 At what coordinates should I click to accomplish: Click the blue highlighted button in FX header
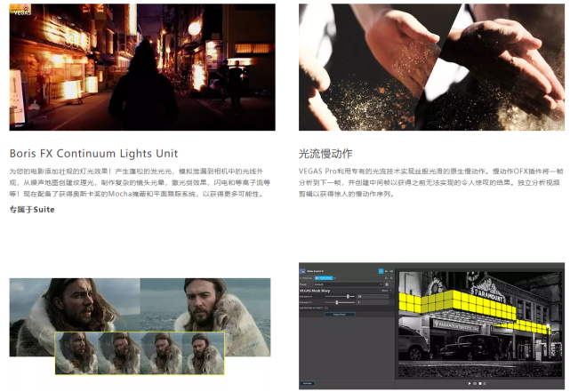click(x=381, y=271)
